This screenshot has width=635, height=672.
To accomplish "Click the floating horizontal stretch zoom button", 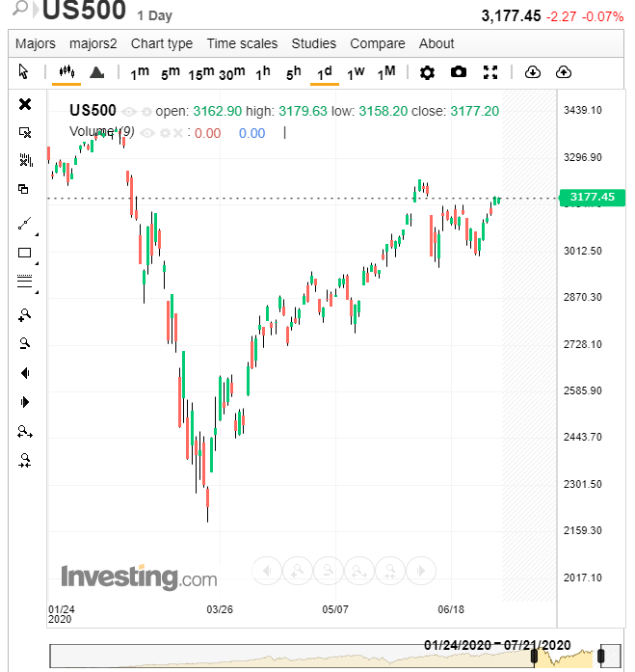I will click(359, 571).
